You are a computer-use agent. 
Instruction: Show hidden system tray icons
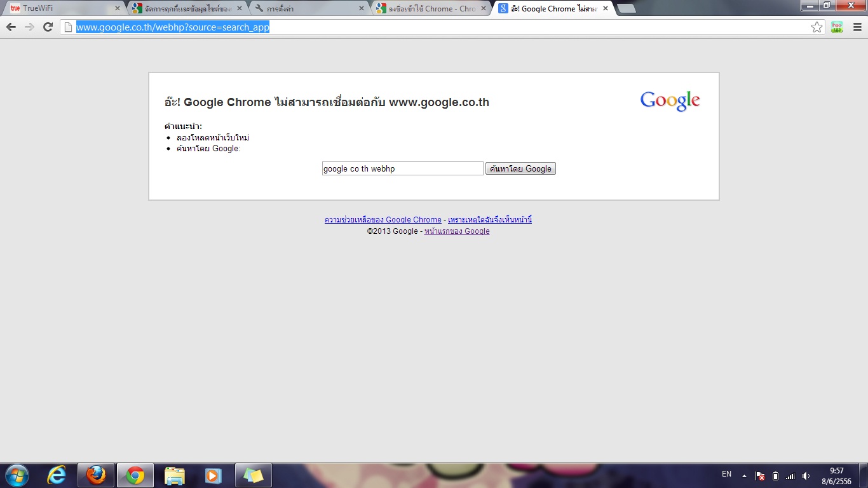pos(744,476)
